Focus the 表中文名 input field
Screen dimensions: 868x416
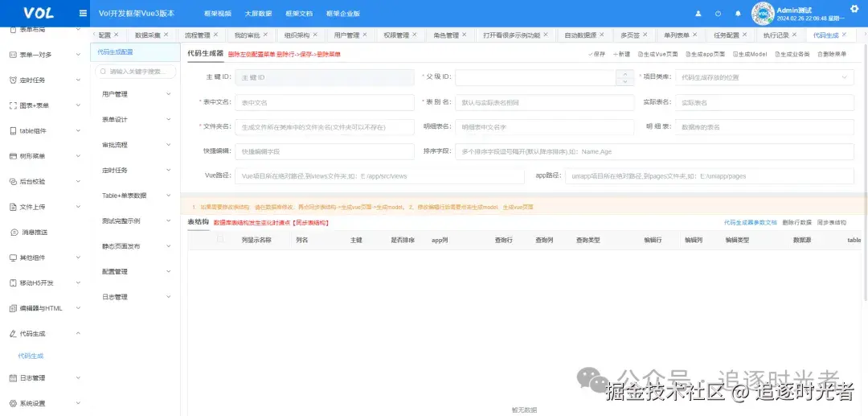[x=325, y=102]
